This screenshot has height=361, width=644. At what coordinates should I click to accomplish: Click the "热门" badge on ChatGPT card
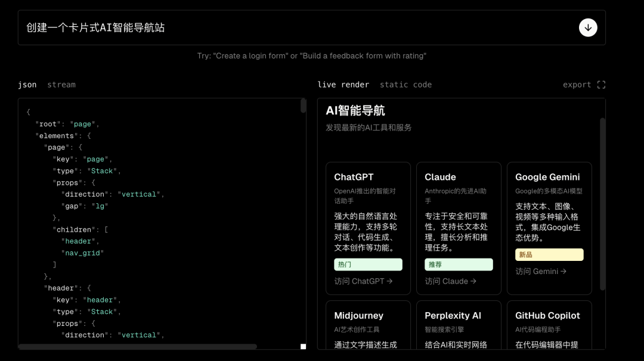click(x=368, y=264)
